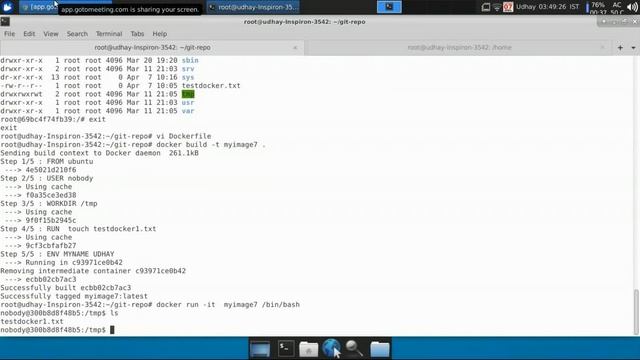This screenshot has height=360, width=640.
Task: Open the red calendar icon showing 07
Action: (x=508, y=7)
